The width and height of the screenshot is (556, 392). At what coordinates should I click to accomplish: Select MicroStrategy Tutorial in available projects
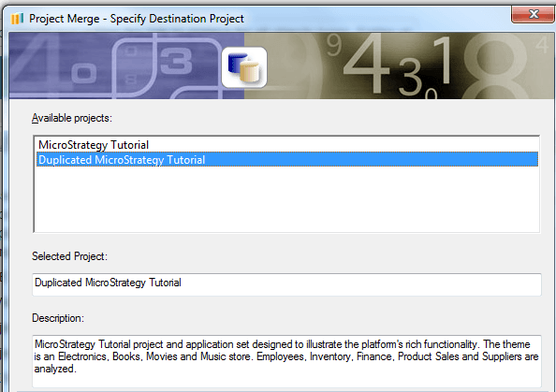pyautogui.click(x=94, y=145)
